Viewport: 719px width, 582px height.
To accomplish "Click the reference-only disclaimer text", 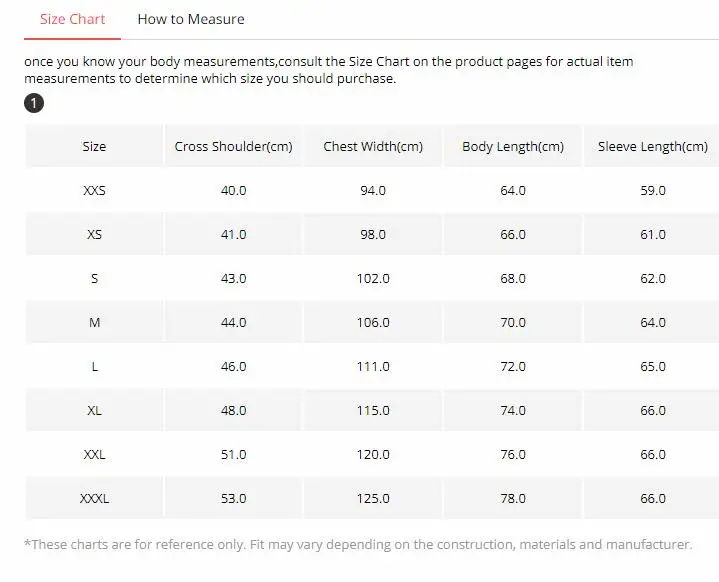I will coord(358,545).
